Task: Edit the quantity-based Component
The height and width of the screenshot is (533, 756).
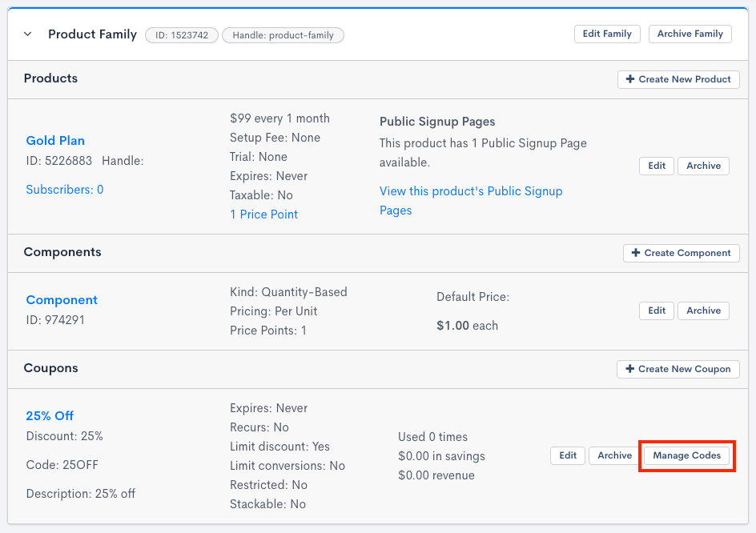Action: [x=656, y=311]
